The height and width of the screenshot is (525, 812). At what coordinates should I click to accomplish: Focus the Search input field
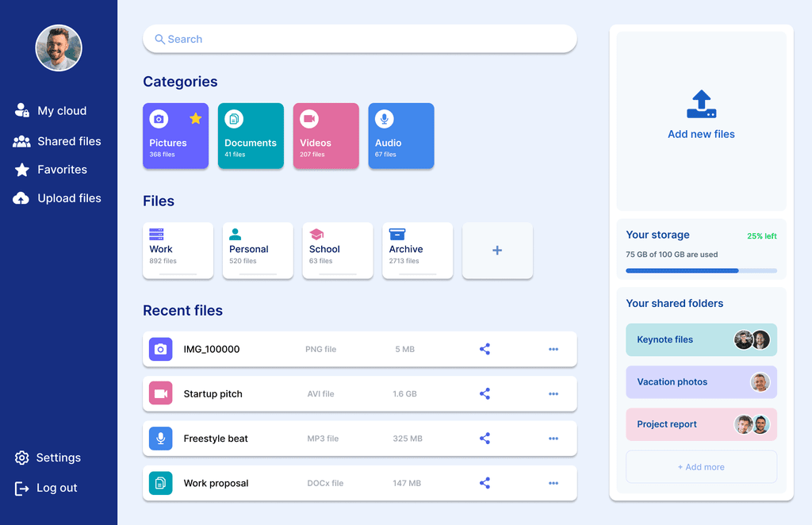pos(360,39)
